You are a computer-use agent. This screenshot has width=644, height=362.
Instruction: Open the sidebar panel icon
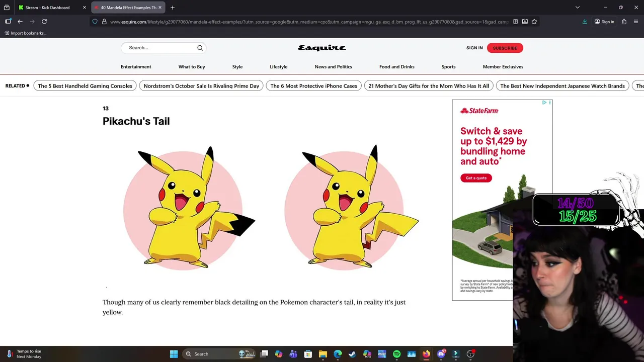tap(8, 22)
